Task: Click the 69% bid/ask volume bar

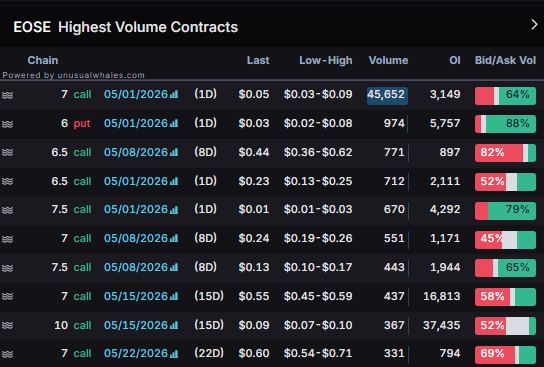Action: coord(505,355)
